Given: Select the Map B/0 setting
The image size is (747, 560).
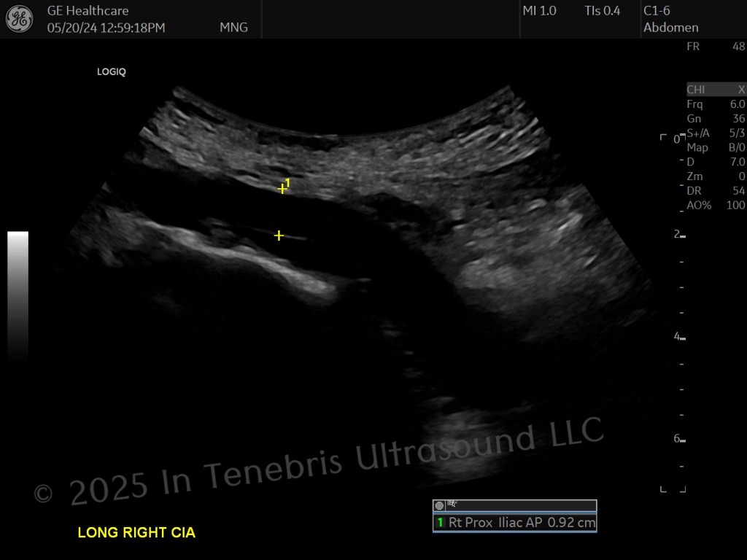Looking at the screenshot, I should tap(716, 147).
